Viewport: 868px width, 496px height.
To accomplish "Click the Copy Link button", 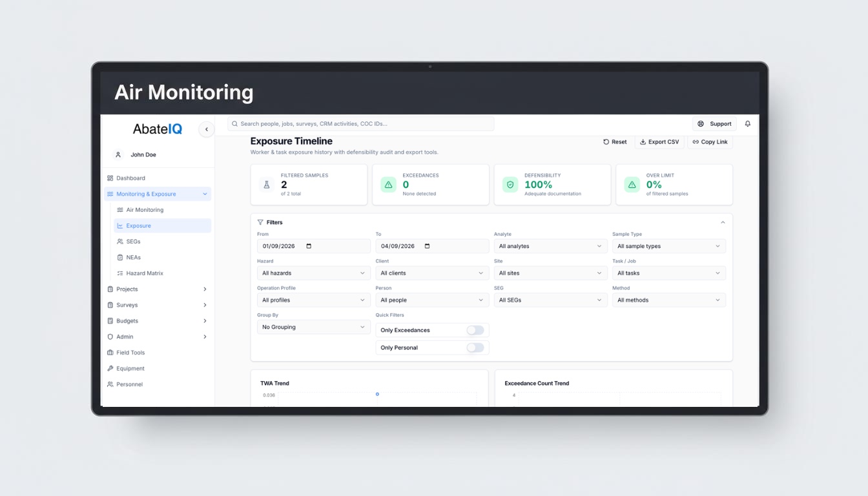I will click(710, 142).
